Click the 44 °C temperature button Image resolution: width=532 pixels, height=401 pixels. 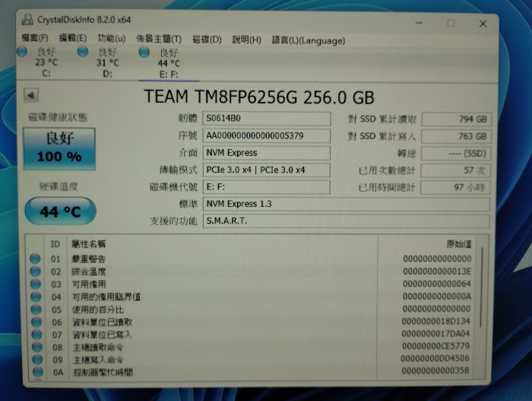tap(60, 211)
